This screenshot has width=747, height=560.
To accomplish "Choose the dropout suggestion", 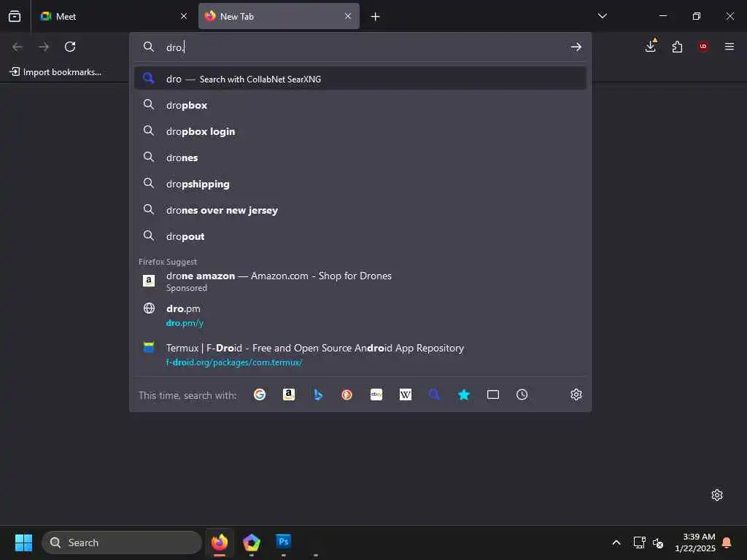I will [360, 236].
